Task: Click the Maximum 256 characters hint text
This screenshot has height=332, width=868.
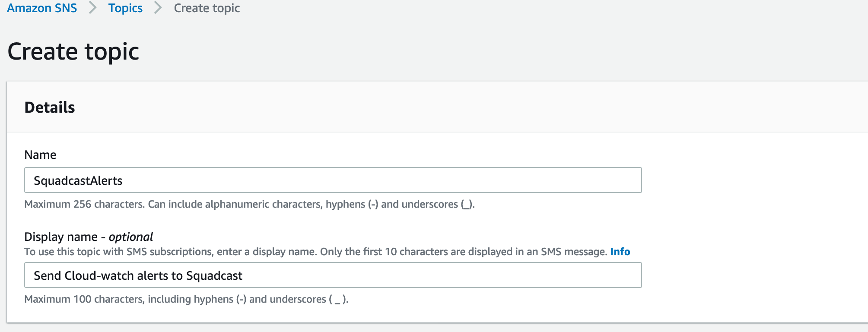Action: (x=249, y=204)
